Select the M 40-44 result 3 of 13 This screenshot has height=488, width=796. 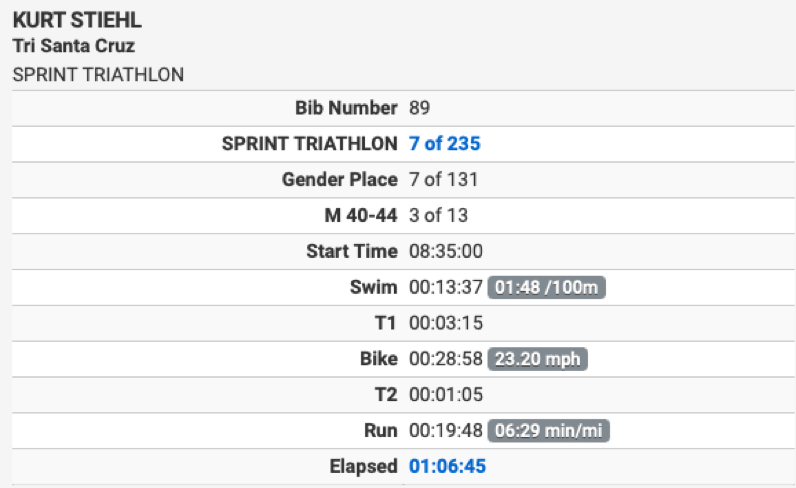[x=438, y=215]
